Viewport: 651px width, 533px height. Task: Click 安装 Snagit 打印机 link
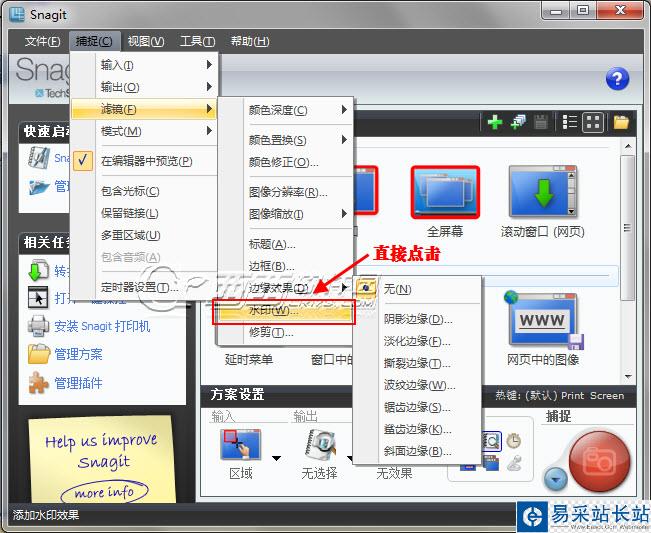tap(102, 326)
